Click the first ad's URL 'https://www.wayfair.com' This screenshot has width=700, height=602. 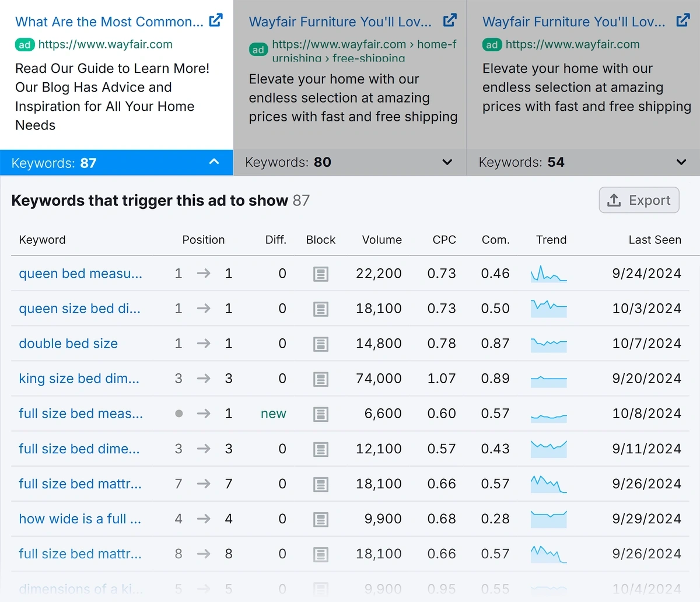pos(106,44)
